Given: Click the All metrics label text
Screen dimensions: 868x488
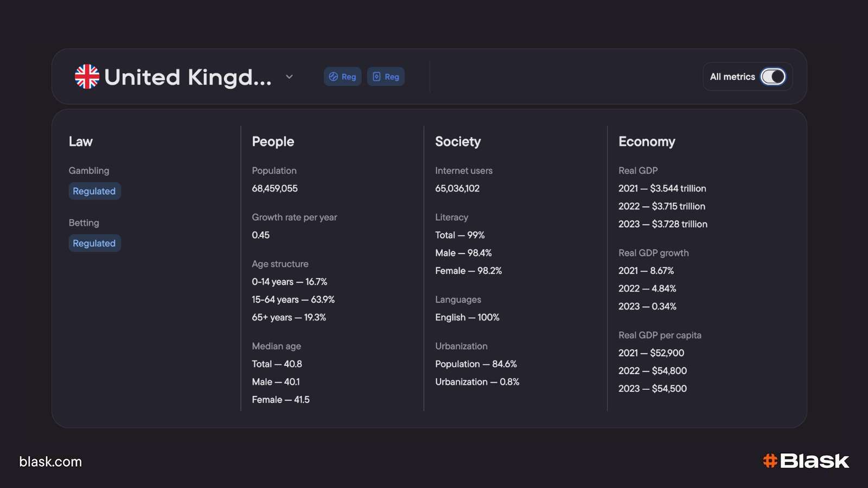Looking at the screenshot, I should [732, 76].
